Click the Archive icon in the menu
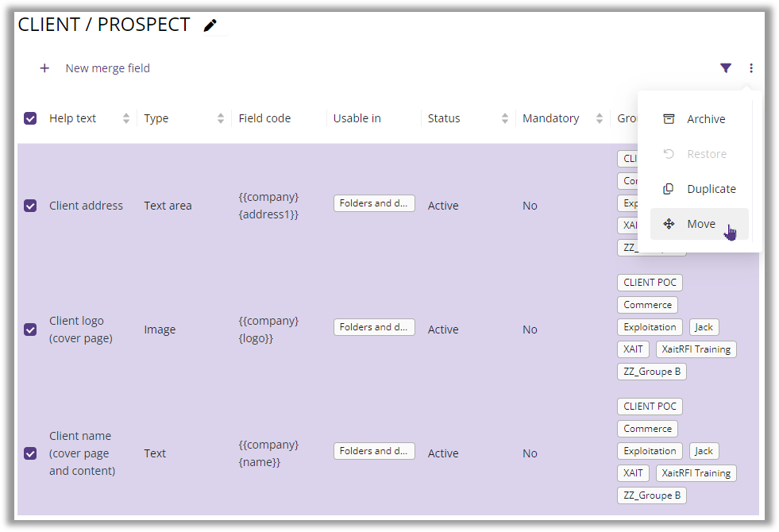779x532 pixels. [669, 118]
